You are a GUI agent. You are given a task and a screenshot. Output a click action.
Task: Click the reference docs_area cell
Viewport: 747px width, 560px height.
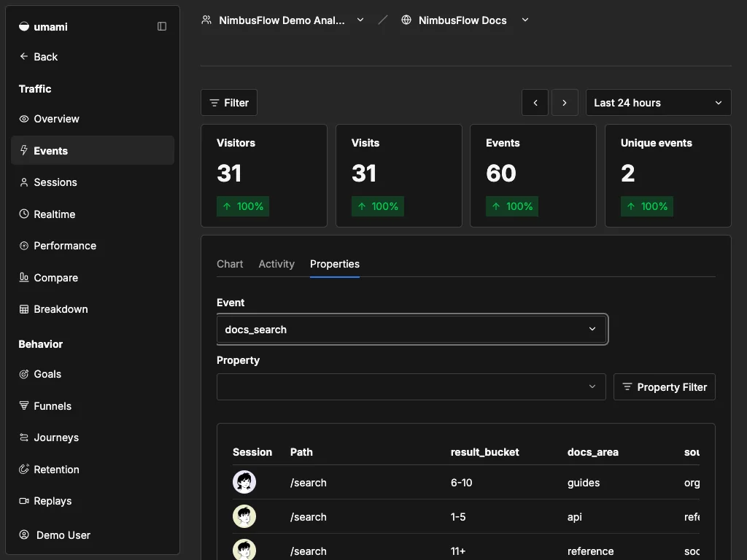pos(590,551)
